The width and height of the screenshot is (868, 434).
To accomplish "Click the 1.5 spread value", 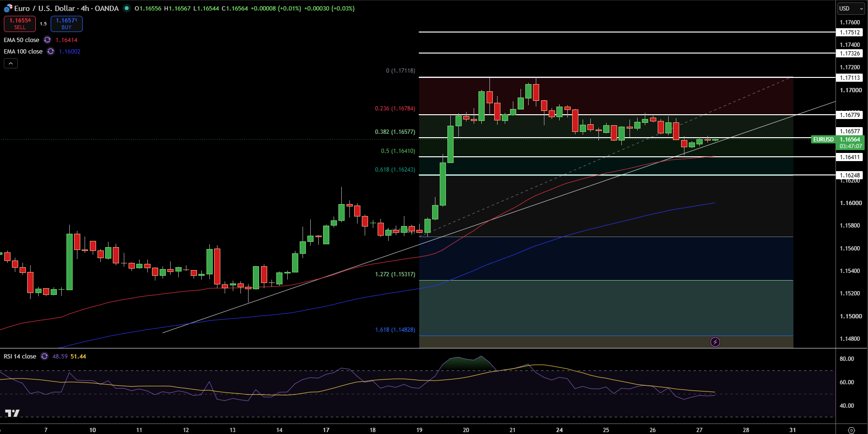I will click(43, 23).
